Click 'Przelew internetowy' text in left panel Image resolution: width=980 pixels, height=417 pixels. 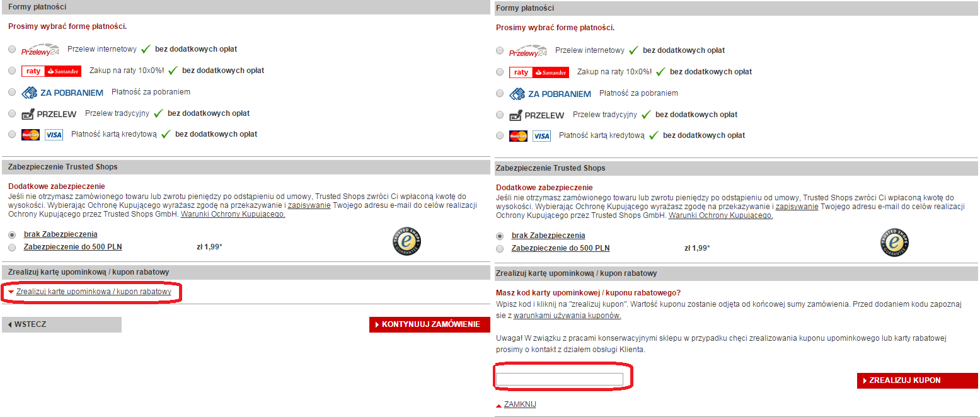click(102, 49)
